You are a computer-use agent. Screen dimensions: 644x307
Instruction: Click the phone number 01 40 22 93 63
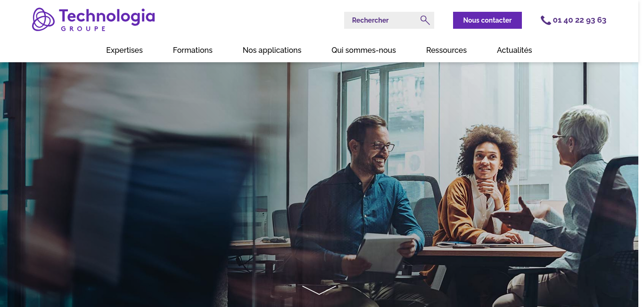tap(579, 20)
